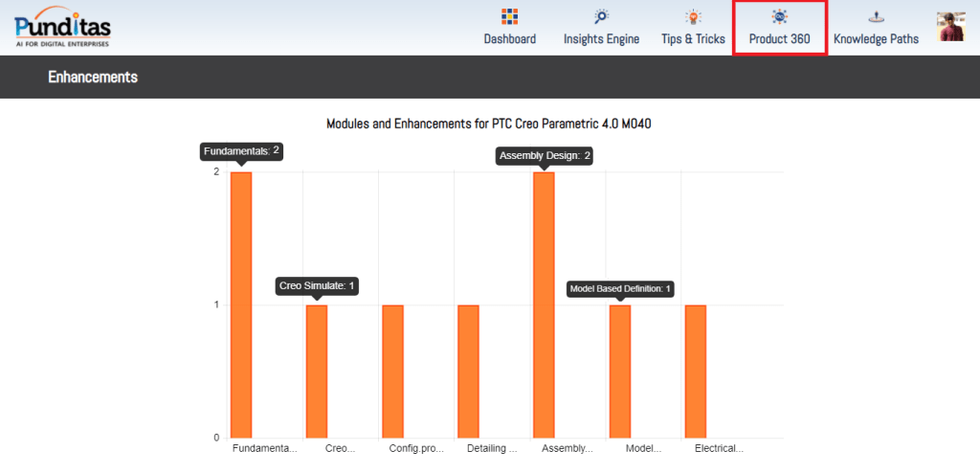Click the Fundamentals orange bar

coord(240,305)
